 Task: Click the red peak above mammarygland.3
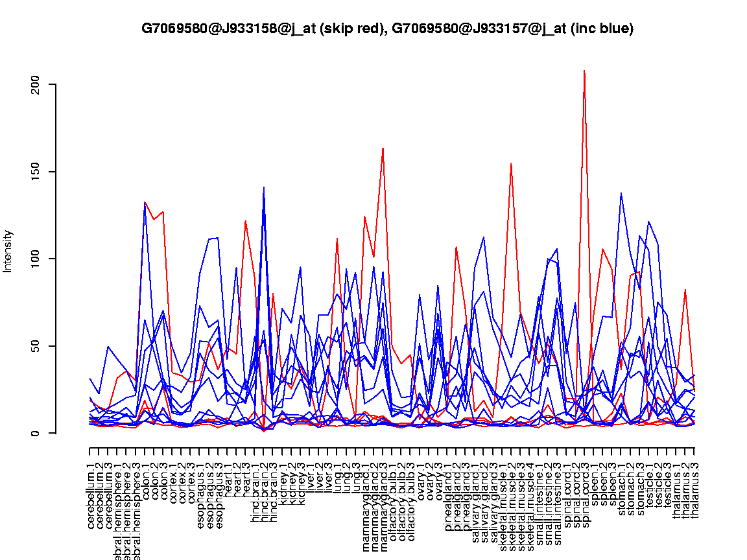(x=383, y=148)
